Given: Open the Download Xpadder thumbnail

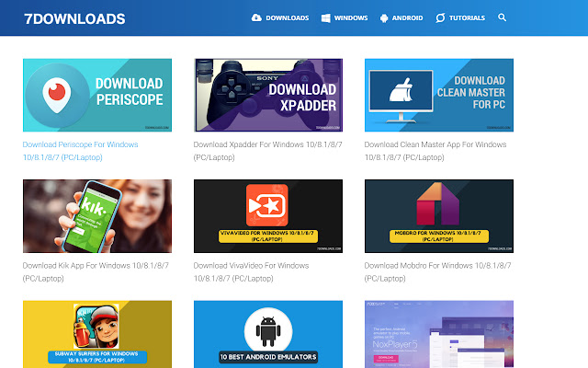Looking at the screenshot, I should point(268,95).
